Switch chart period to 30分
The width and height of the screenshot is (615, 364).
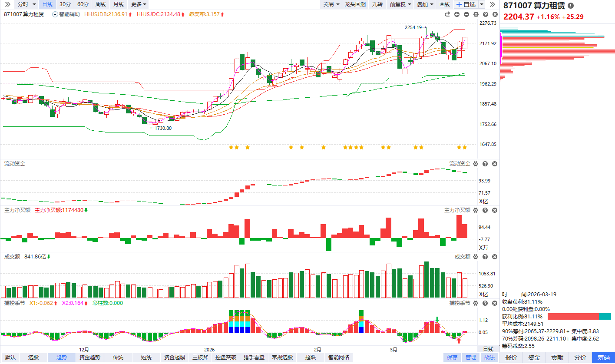pos(65,4)
